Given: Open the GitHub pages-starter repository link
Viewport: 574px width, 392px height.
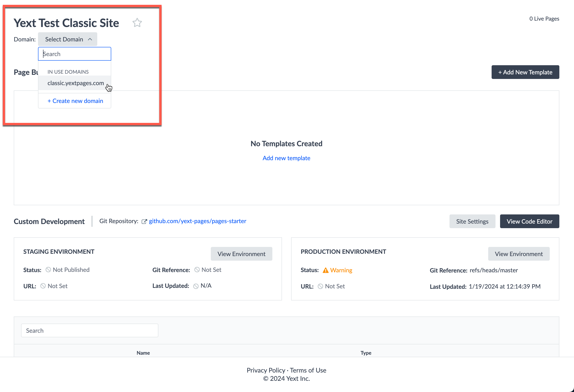Looking at the screenshot, I should pos(197,221).
